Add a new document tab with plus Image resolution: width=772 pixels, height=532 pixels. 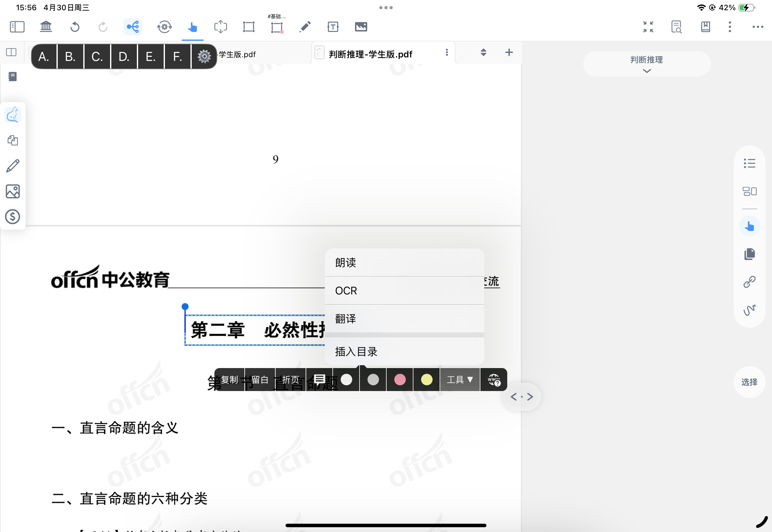pyautogui.click(x=509, y=52)
